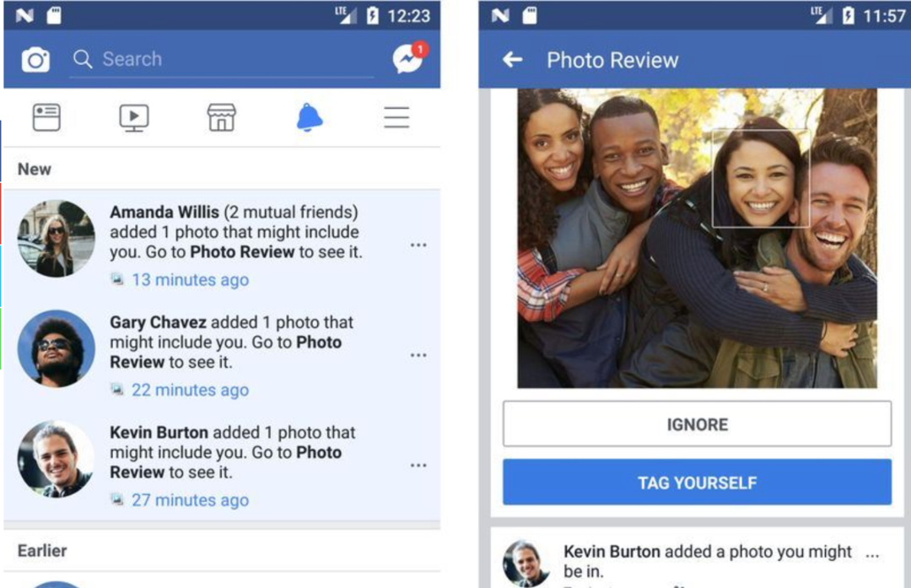Image resolution: width=911 pixels, height=588 pixels.
Task: Click the 22 minutes ago timestamp
Action: pos(190,390)
